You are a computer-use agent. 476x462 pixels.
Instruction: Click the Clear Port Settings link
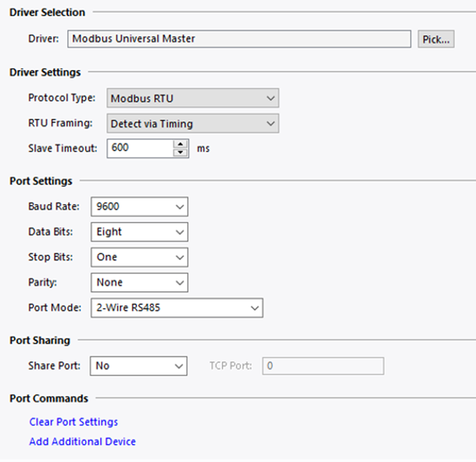tap(73, 422)
